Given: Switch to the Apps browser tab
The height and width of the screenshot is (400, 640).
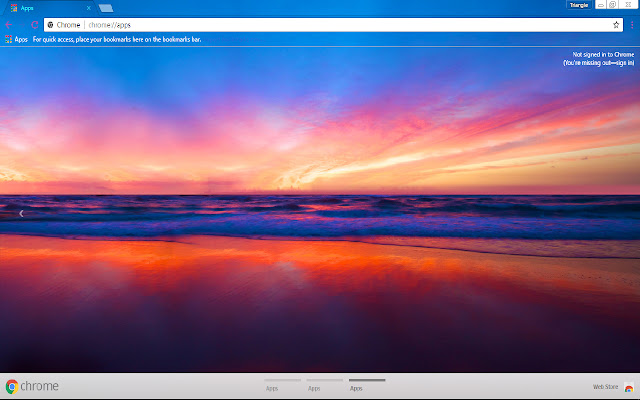Looking at the screenshot, I should coord(45,7).
